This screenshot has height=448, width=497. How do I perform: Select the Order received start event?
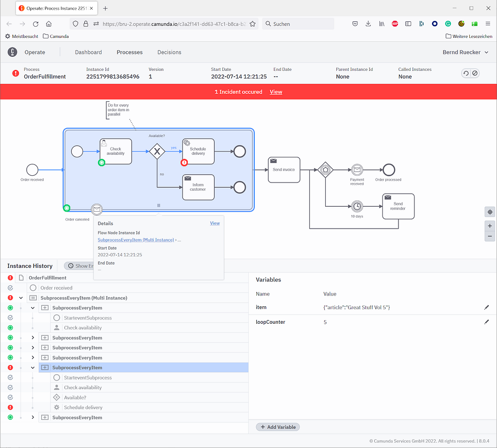tap(32, 170)
